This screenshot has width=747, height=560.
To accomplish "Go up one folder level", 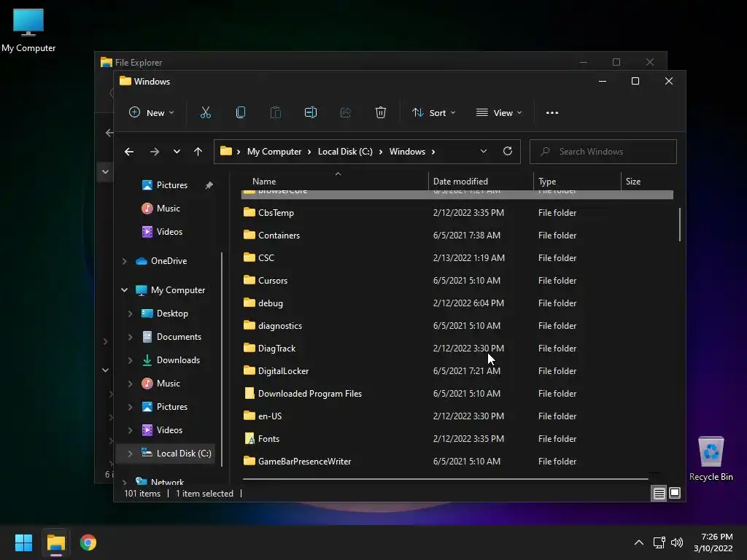I will click(198, 152).
